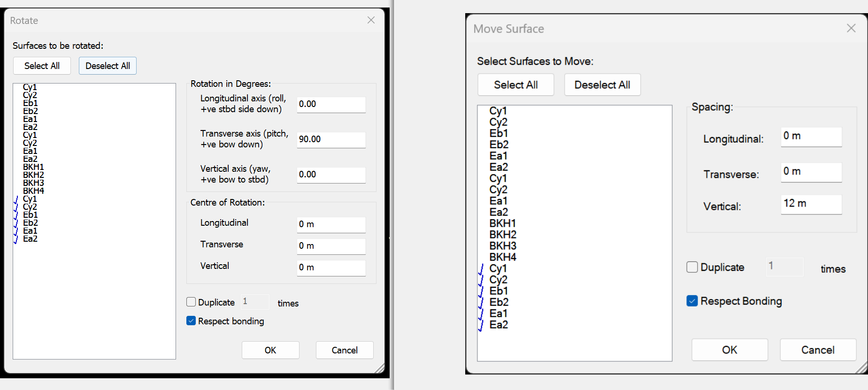This screenshot has height=390, width=868.
Task: Select BKH3 in the Rotate surfaces list
Action: pyautogui.click(x=33, y=183)
